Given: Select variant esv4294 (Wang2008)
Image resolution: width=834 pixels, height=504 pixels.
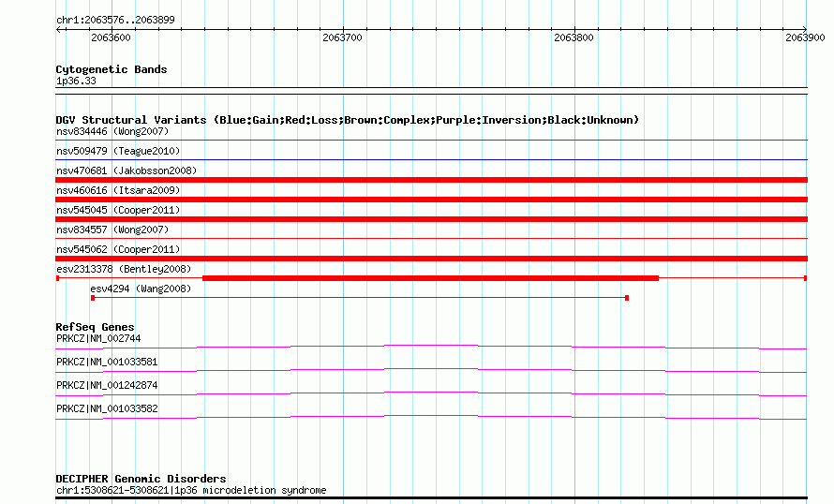Looking at the screenshot, I should coord(141,289).
